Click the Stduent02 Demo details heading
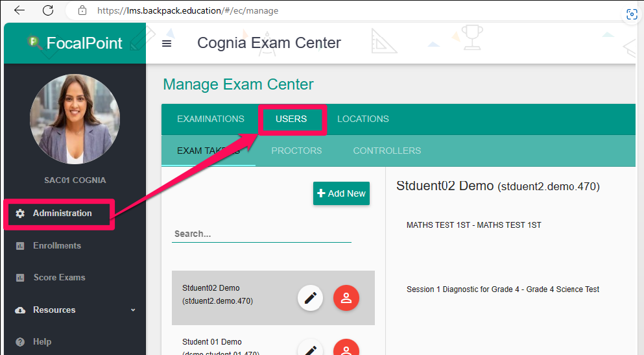 click(498, 186)
